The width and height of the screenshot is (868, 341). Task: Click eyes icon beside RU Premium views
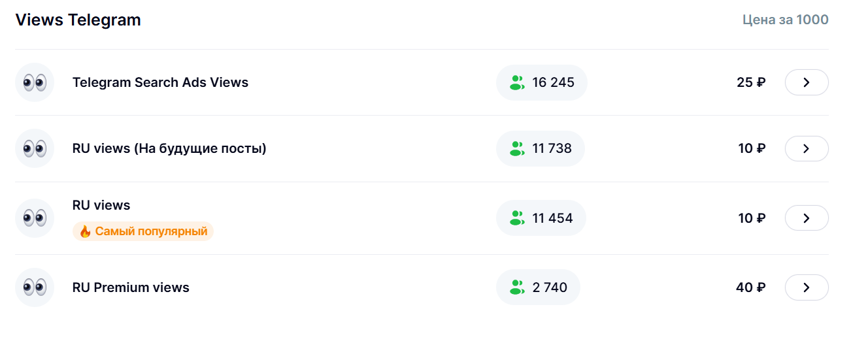(35, 287)
